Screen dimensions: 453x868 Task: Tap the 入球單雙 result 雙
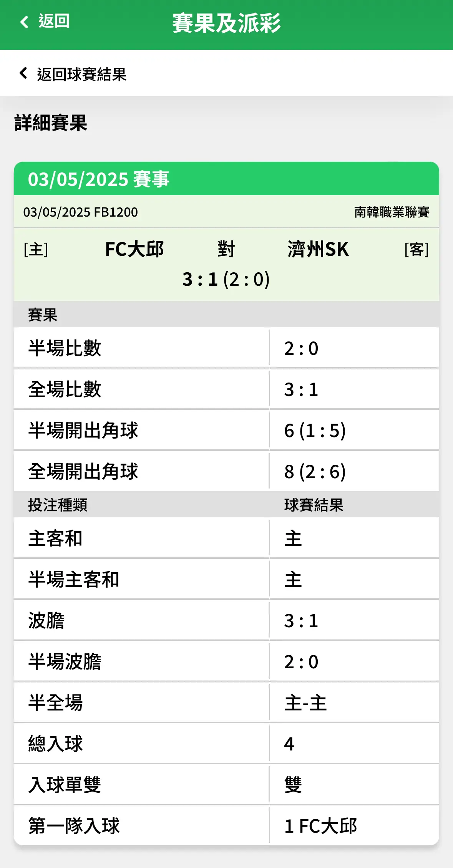(293, 785)
